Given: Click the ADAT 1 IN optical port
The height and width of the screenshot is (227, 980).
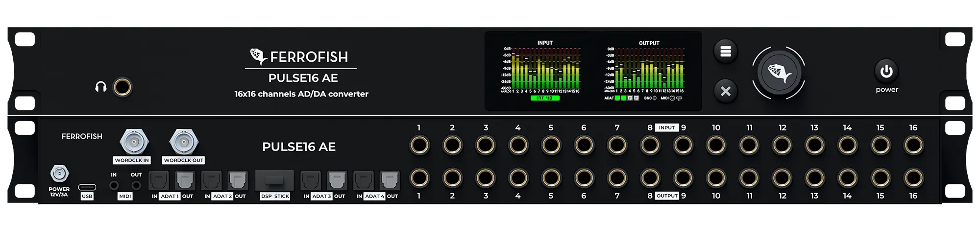Looking at the screenshot, I should tap(159, 180).
